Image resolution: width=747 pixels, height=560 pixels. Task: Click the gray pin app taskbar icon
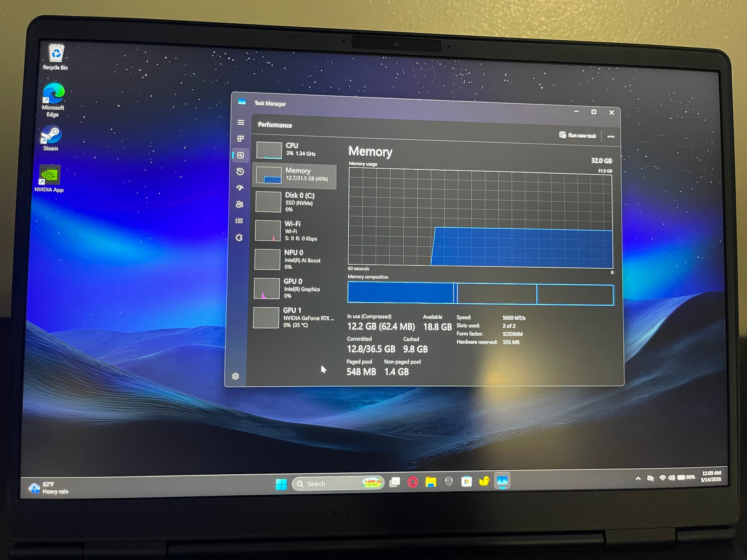[449, 482]
